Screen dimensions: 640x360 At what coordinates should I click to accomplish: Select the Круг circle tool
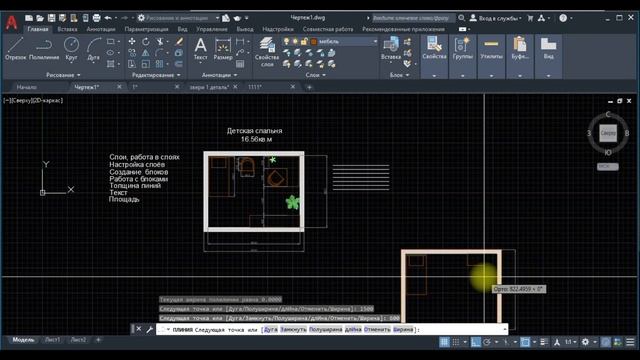71,49
